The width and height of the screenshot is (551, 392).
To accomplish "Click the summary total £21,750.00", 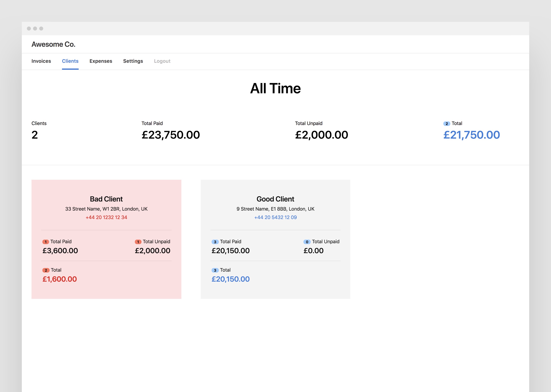I will click(x=472, y=135).
